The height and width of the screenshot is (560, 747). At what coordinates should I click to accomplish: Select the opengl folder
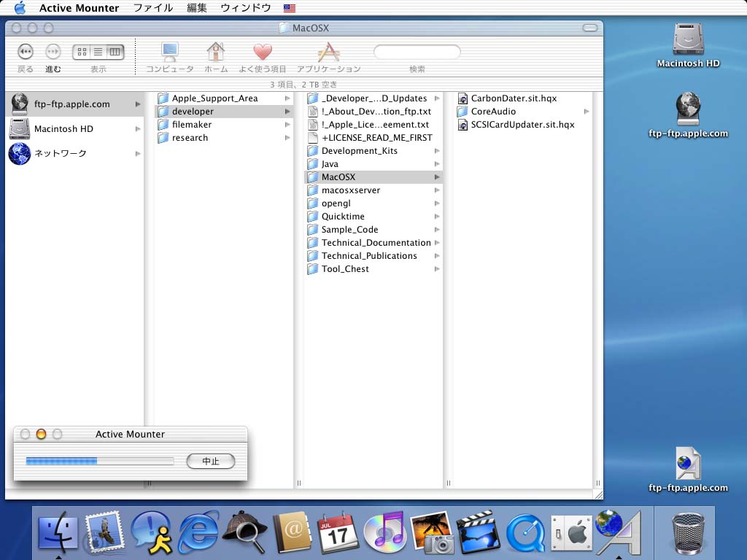(x=373, y=203)
